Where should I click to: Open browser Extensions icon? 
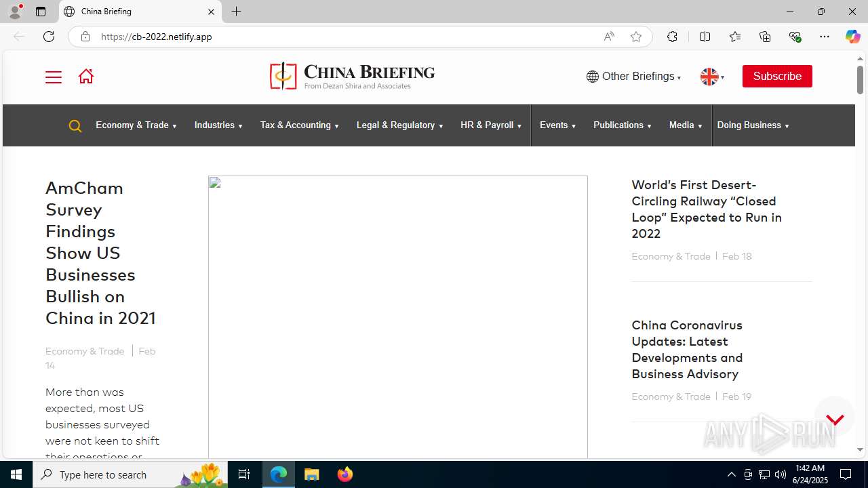tap(672, 37)
